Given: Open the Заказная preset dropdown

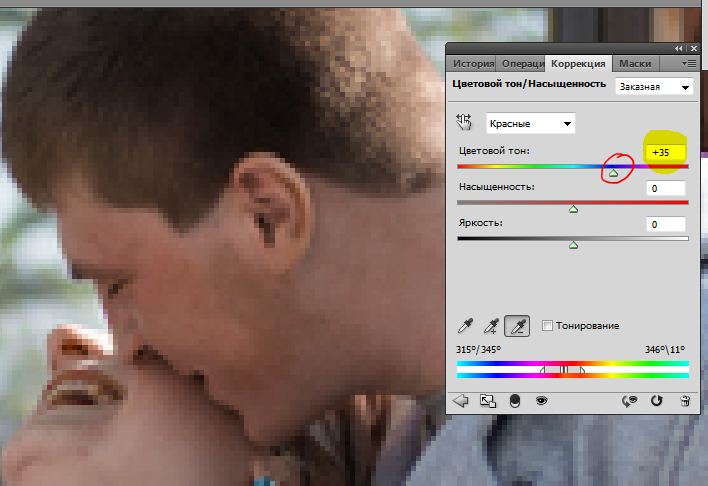Looking at the screenshot, I should 655,87.
